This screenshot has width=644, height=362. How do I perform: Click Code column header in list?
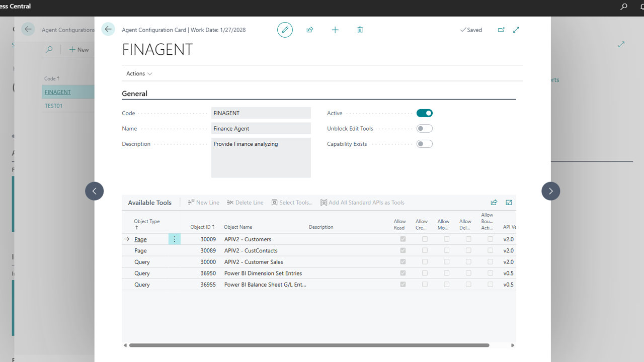[52, 78]
